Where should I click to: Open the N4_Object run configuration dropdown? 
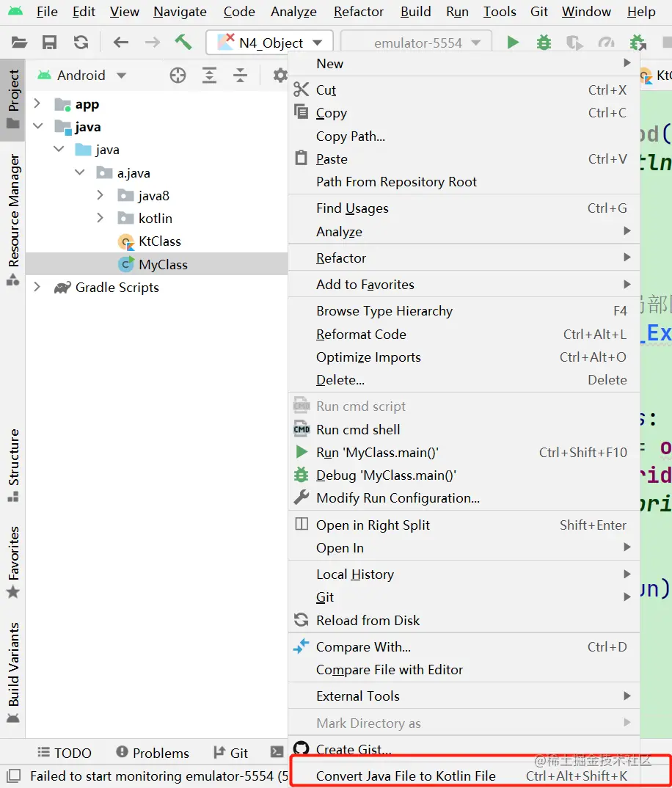click(270, 43)
